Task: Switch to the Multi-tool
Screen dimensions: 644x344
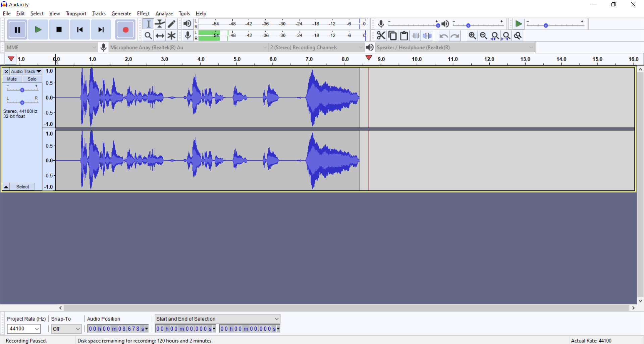Action: pos(171,36)
